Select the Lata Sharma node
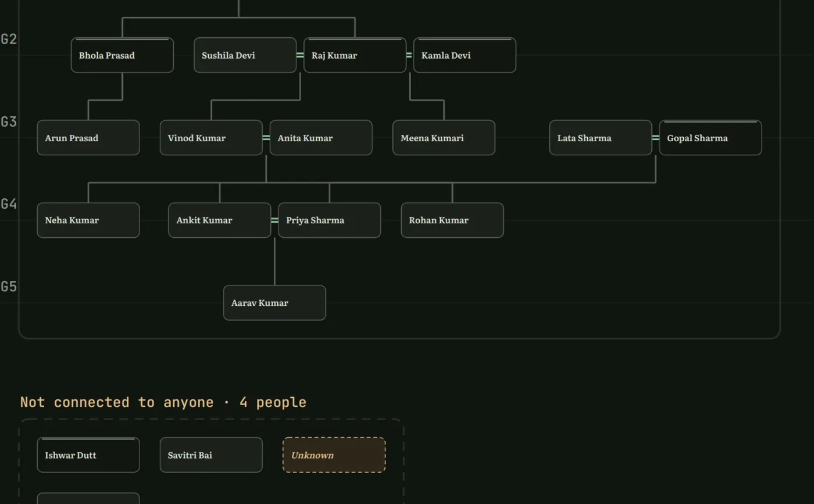This screenshot has width=814, height=504. pos(601,138)
